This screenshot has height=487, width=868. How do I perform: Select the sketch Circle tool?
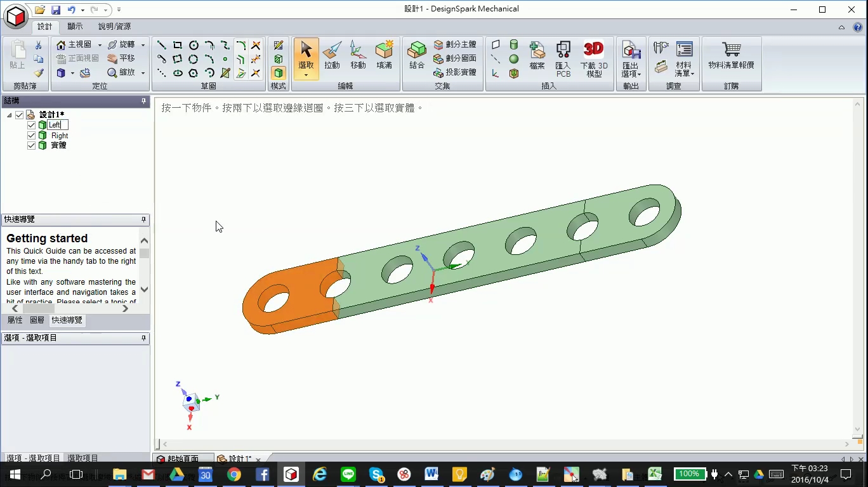pos(194,45)
